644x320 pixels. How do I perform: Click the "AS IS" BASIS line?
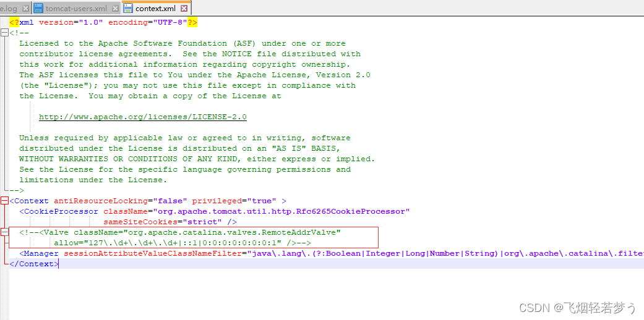180,148
